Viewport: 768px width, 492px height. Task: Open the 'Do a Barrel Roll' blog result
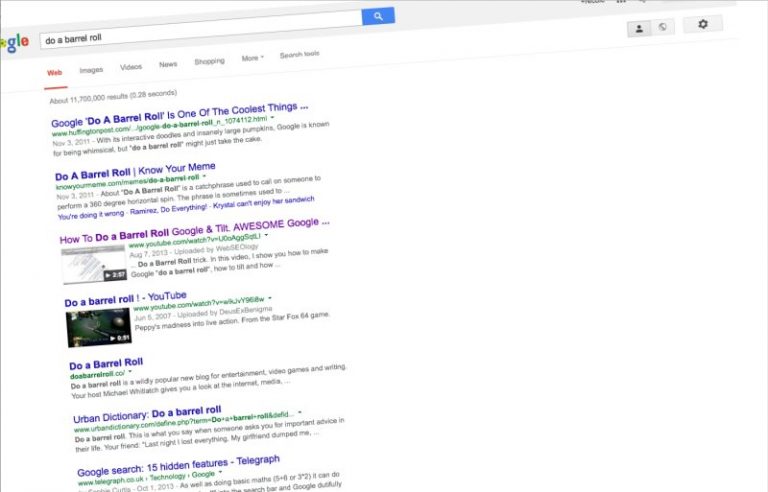tap(106, 364)
